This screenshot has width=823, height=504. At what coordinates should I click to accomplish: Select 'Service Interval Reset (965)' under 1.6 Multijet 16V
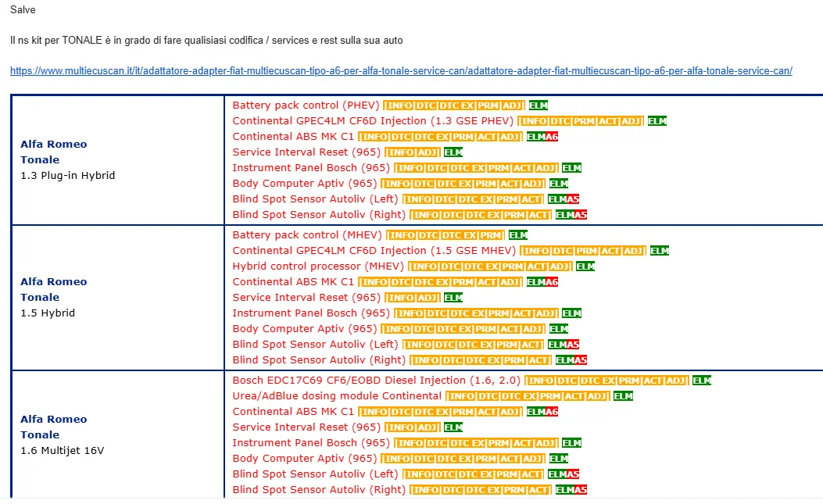[x=306, y=427]
